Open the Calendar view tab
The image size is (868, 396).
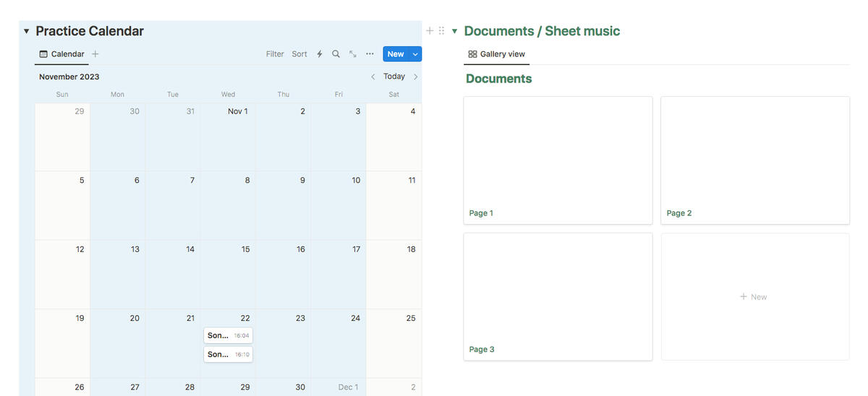pyautogui.click(x=61, y=54)
